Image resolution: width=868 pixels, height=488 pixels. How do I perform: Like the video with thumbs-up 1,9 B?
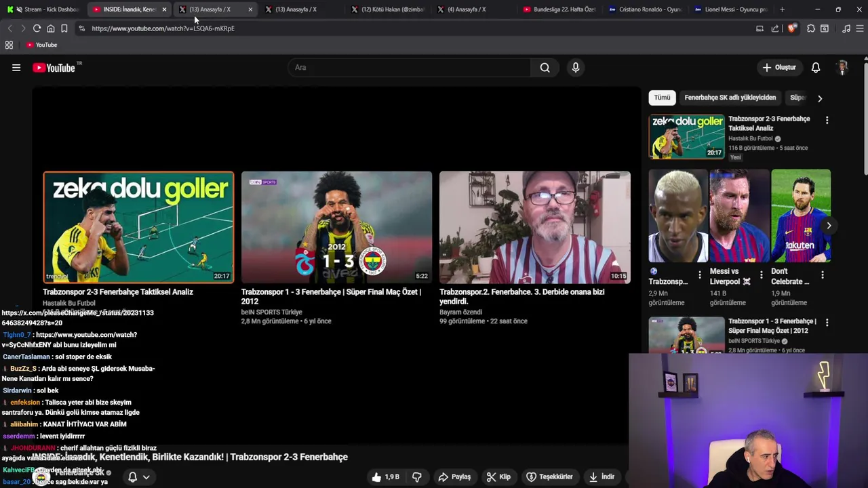[385, 477]
